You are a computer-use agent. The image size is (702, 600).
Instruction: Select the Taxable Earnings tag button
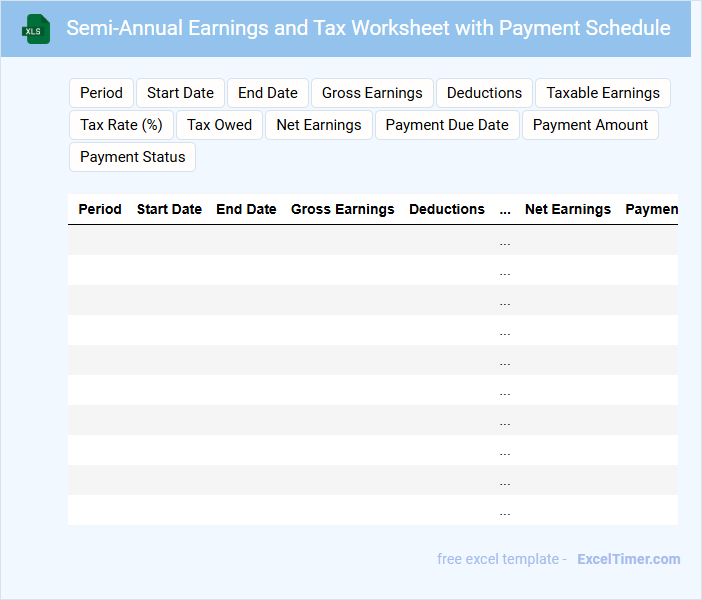point(603,93)
